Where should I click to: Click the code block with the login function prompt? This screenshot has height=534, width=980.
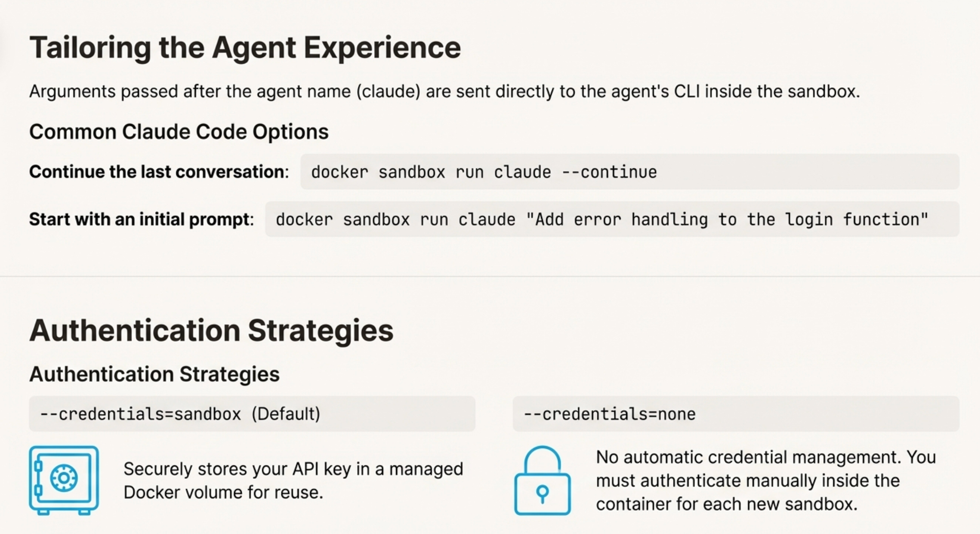point(612,219)
